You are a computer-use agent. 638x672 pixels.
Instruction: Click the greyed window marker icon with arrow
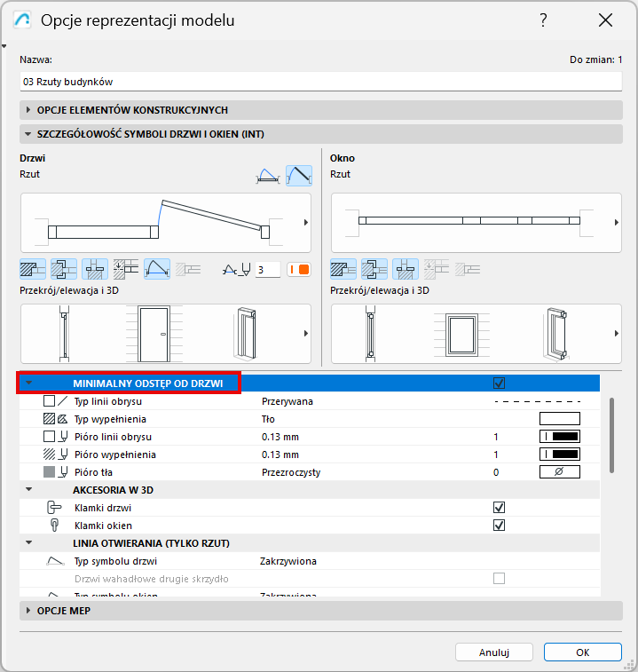pyautogui.click(x=437, y=270)
